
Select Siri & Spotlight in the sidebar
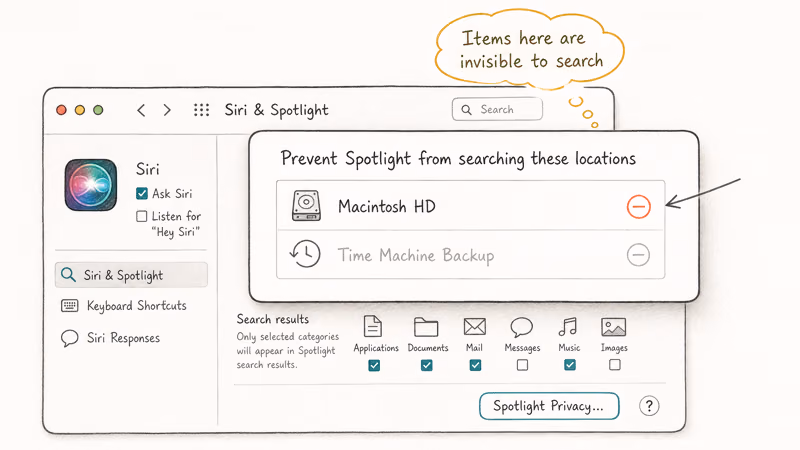tap(131, 275)
